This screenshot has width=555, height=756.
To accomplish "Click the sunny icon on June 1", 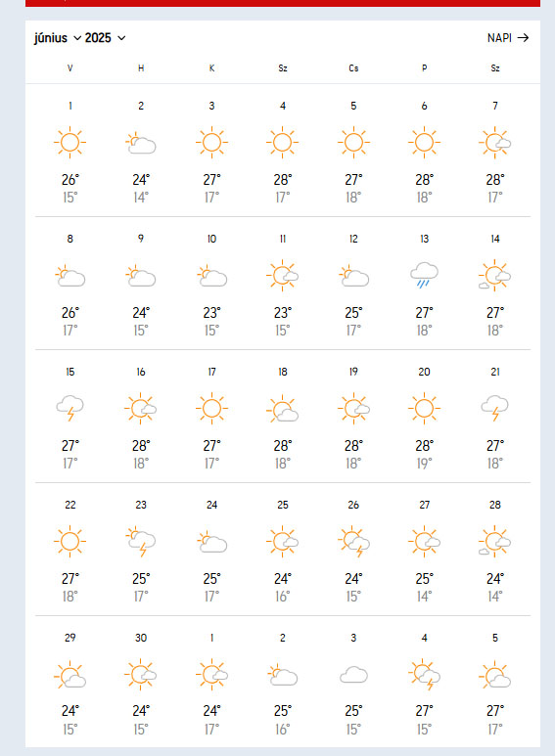I will 69,142.
